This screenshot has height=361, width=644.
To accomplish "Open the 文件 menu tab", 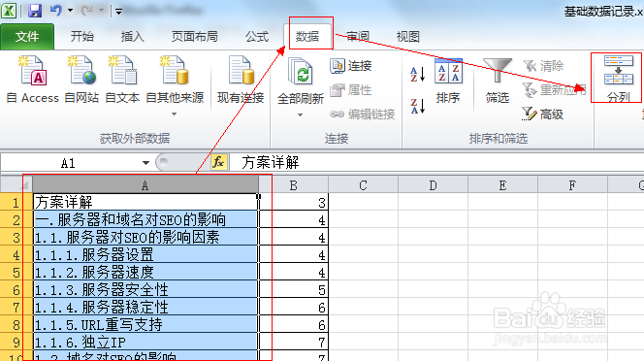I will point(27,37).
